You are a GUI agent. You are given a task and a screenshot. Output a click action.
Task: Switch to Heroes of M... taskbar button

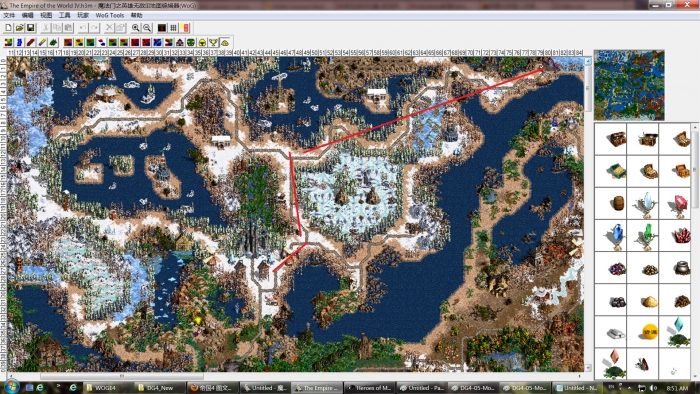pyautogui.click(x=370, y=388)
